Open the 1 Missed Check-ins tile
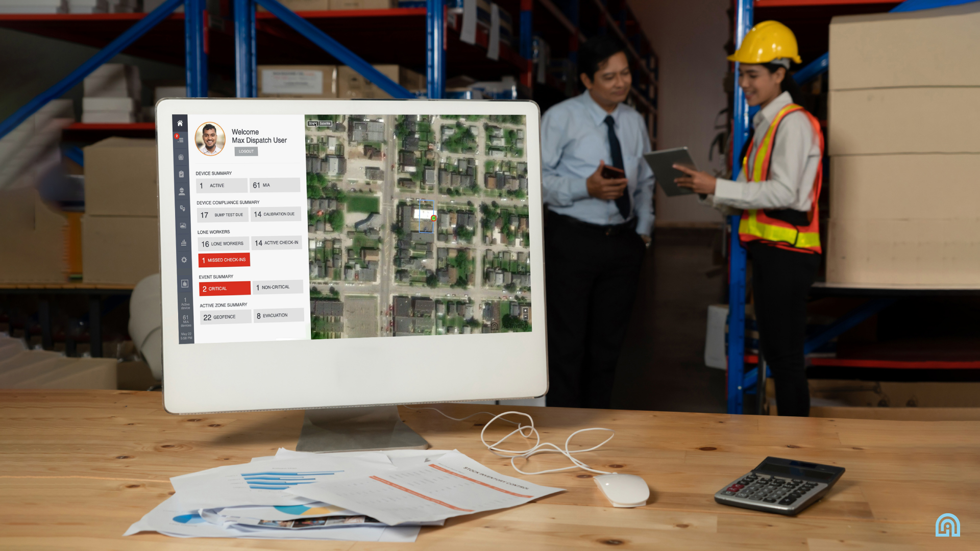The height and width of the screenshot is (551, 980). point(224,260)
